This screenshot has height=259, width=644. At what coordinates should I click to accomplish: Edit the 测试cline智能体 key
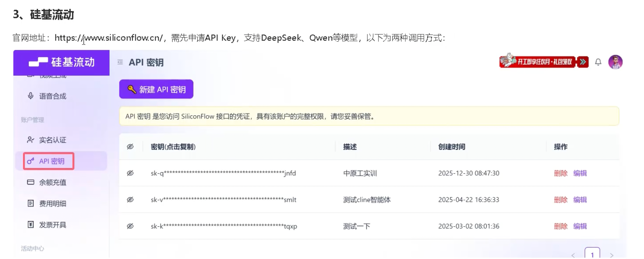pos(580,200)
